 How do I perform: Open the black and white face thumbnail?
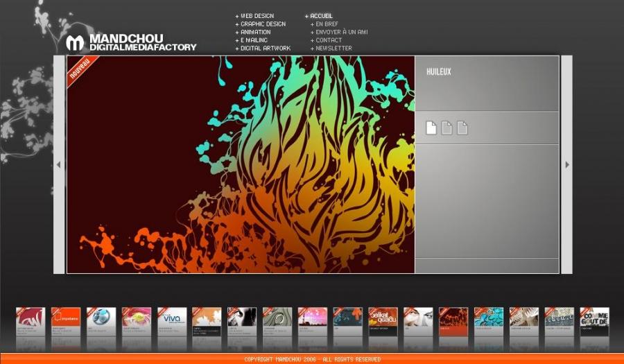click(242, 322)
